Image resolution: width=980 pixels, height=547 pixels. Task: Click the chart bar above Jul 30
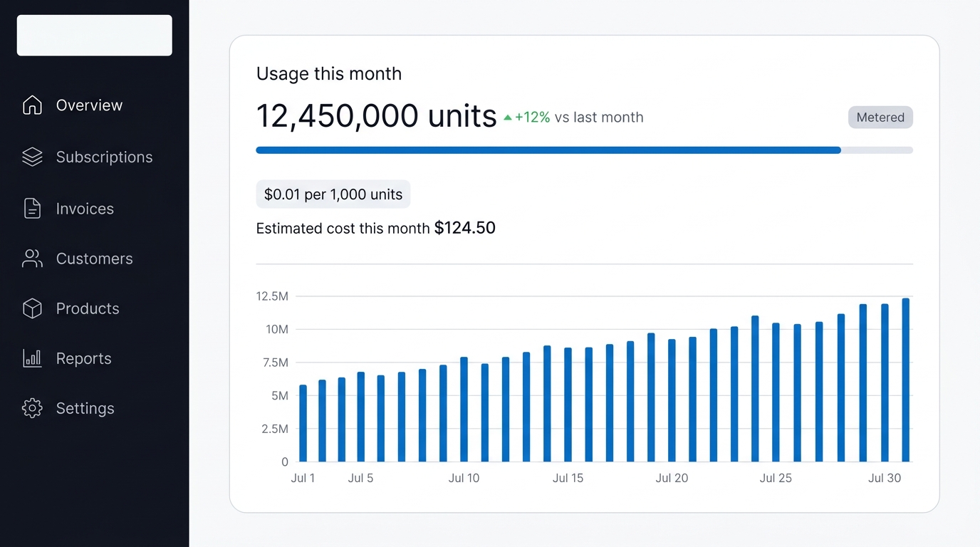coord(885,382)
